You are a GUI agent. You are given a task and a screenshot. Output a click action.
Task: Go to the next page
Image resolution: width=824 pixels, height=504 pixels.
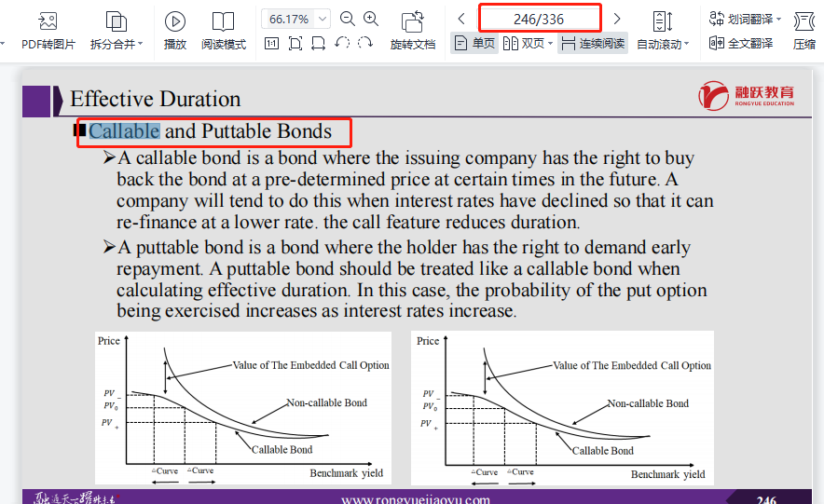[617, 19]
